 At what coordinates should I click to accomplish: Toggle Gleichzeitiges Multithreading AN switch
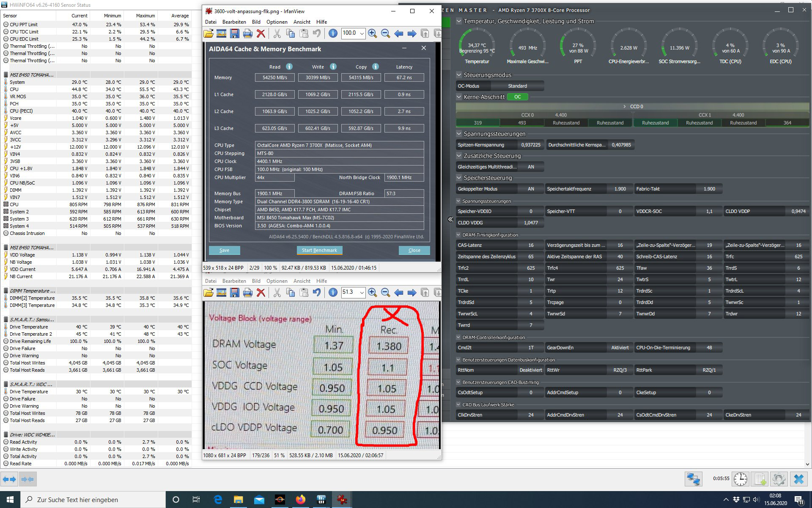530,167
